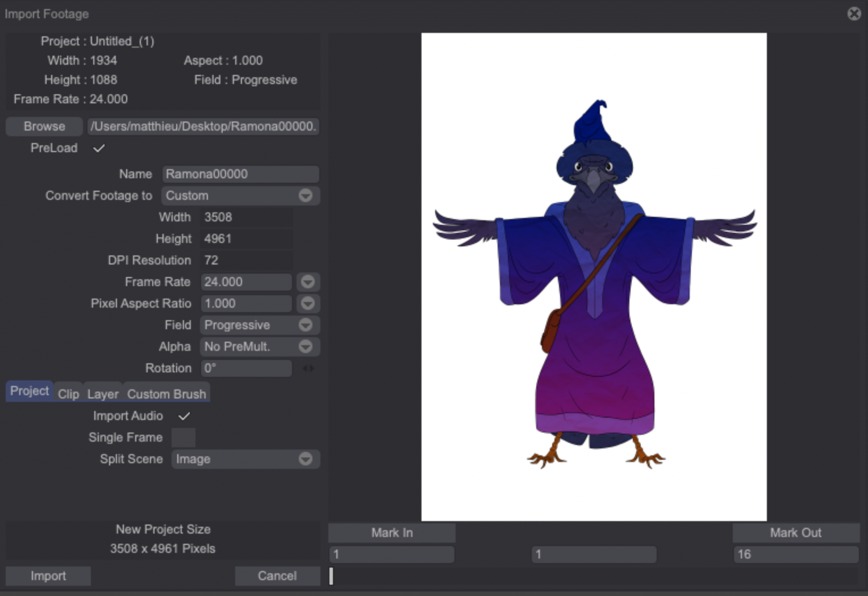Toggle the Import Audio checkbox
The image size is (868, 596).
pos(183,416)
